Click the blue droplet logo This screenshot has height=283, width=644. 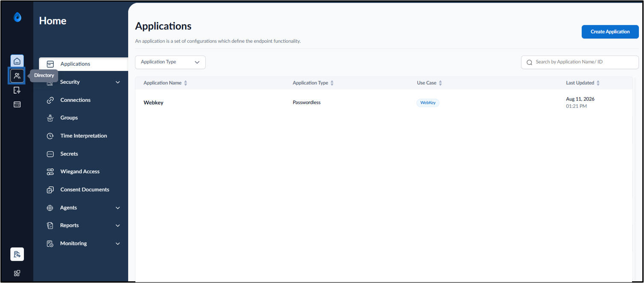(18, 17)
